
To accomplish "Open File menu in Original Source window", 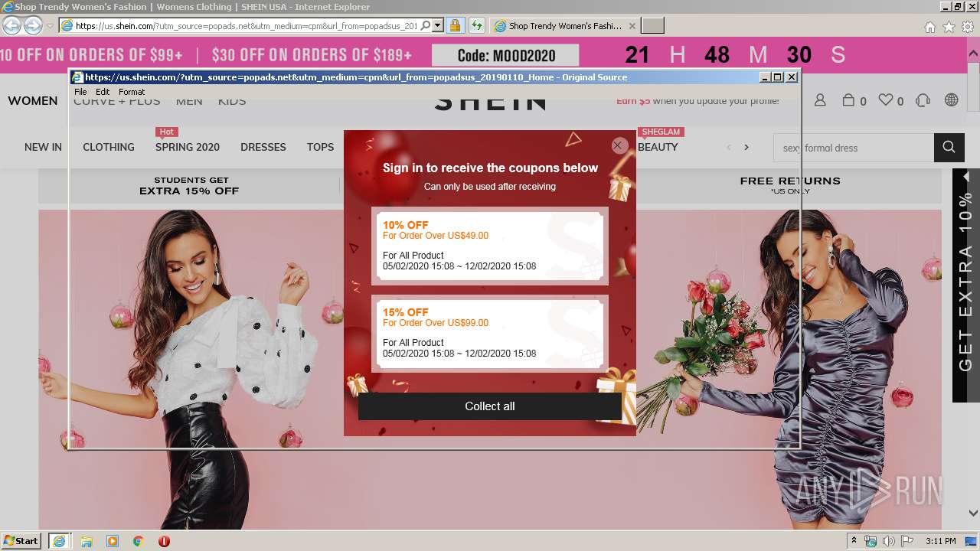I will click(x=80, y=92).
